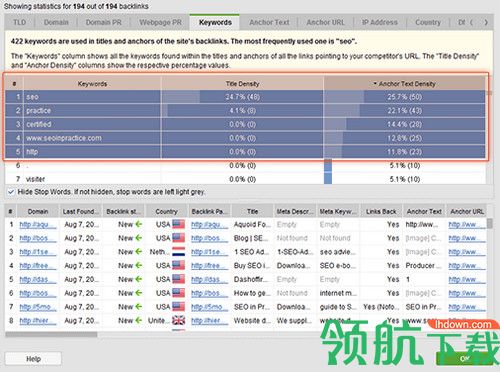
Task: Open domain link in backlink row 1
Action: pos(37,225)
